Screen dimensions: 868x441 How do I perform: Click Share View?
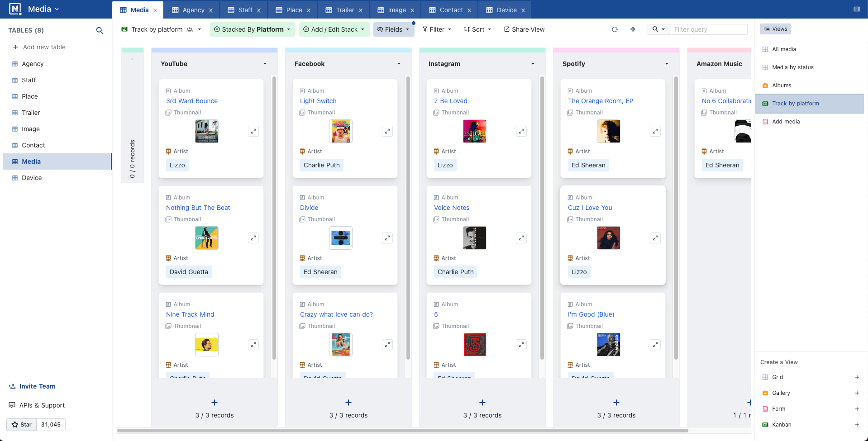coord(524,29)
